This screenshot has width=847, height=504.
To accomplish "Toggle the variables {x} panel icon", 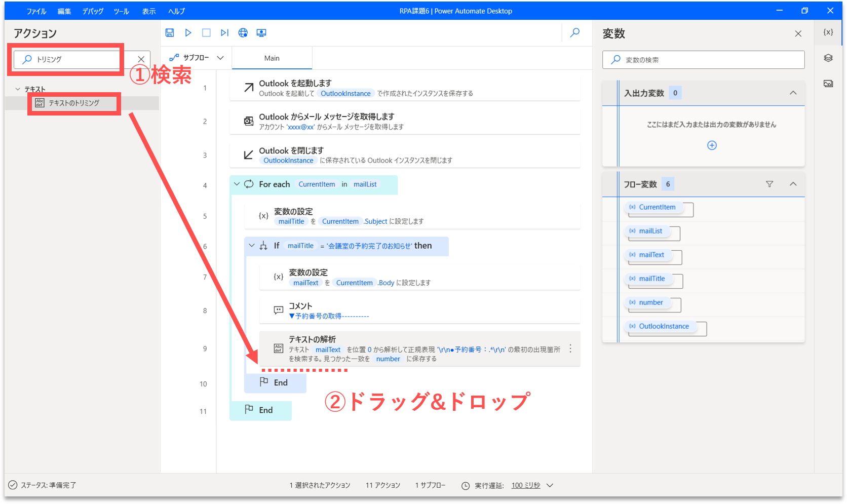I will [x=828, y=32].
